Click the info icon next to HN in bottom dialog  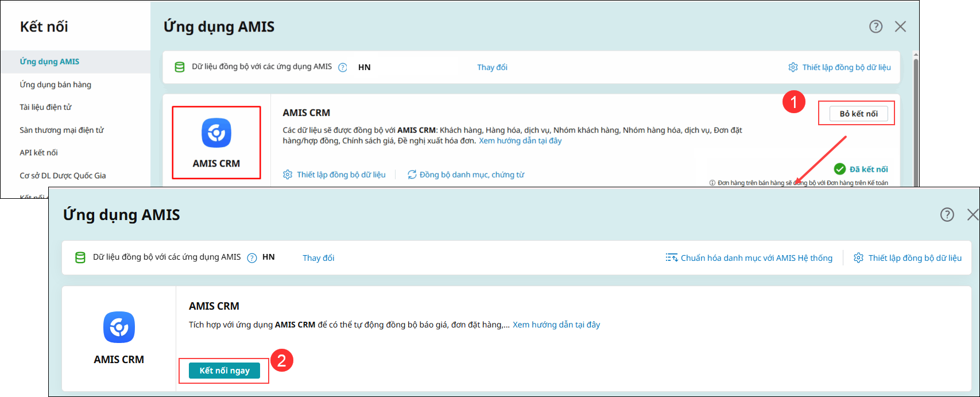click(251, 258)
